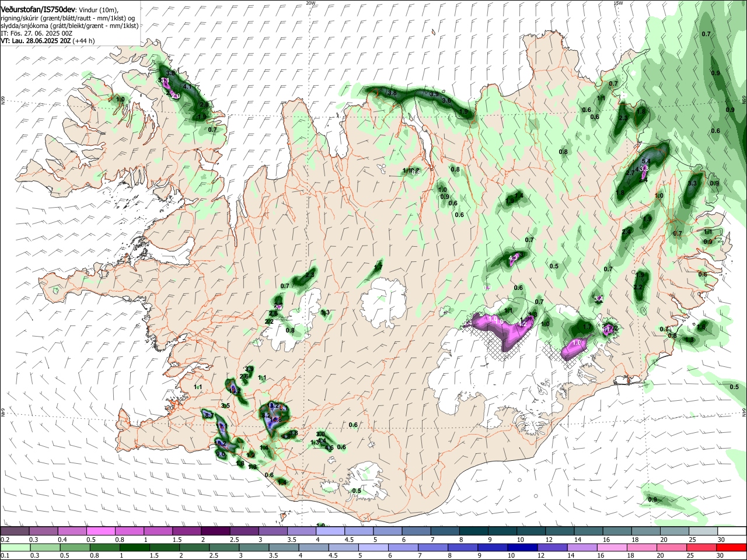Click the 3.8 value on the north coast
The image size is (747, 560).
393,93
